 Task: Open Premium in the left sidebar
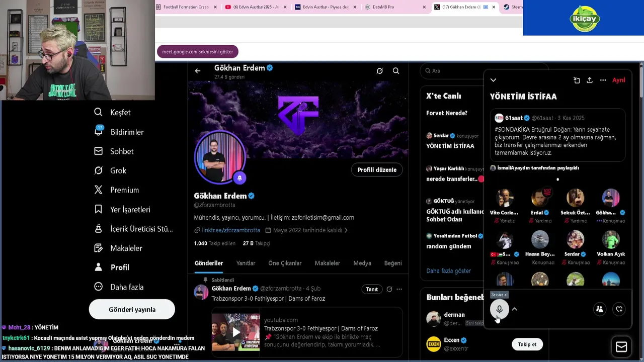click(116, 190)
